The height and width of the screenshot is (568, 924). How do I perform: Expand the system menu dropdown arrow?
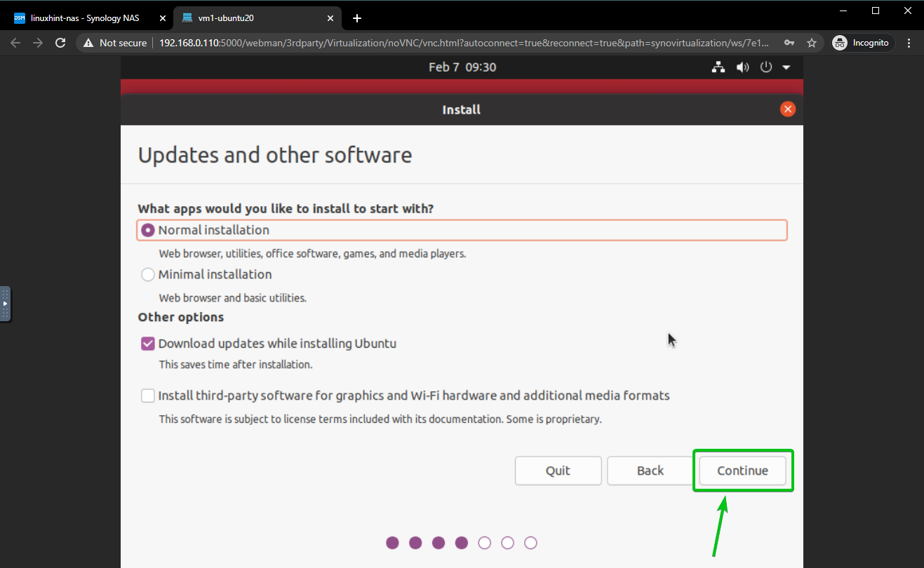786,67
